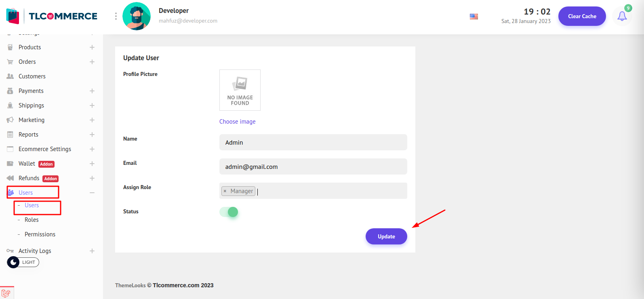The height and width of the screenshot is (299, 644).
Task: Toggle the user Status switch
Action: [229, 212]
